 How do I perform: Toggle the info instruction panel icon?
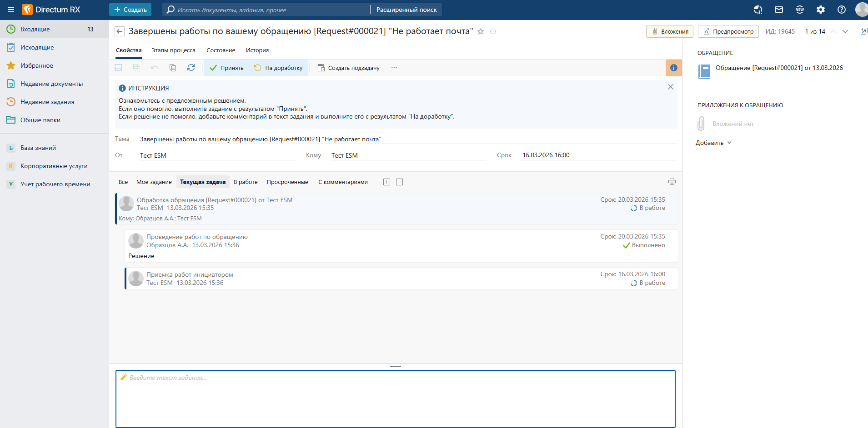coord(673,68)
